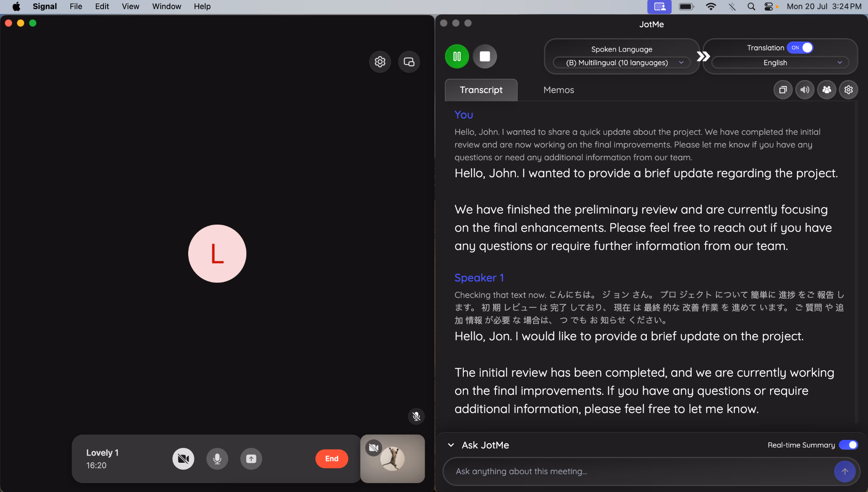Click the You speaker label
The image size is (868, 492).
click(x=464, y=115)
